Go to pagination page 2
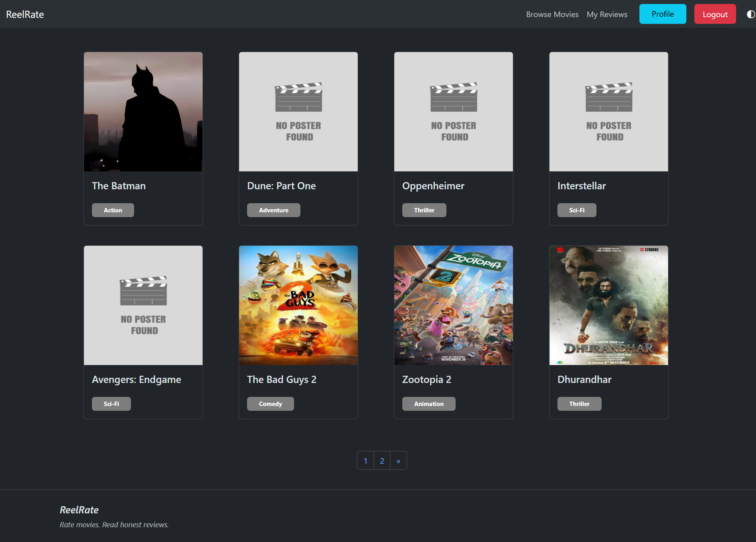 [x=382, y=460]
